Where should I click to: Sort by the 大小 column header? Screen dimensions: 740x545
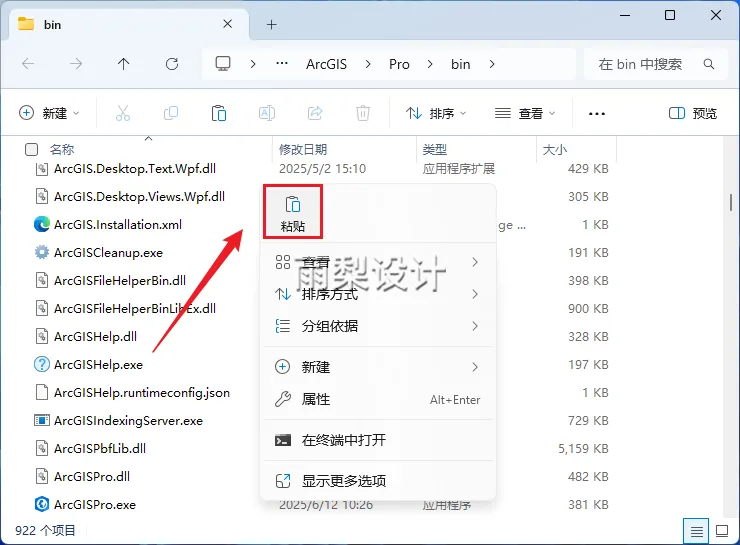point(555,150)
